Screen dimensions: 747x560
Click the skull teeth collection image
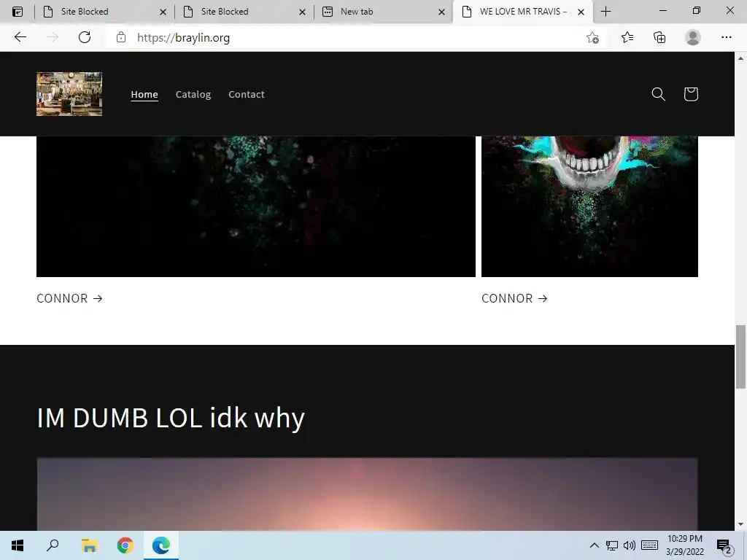pyautogui.click(x=589, y=206)
